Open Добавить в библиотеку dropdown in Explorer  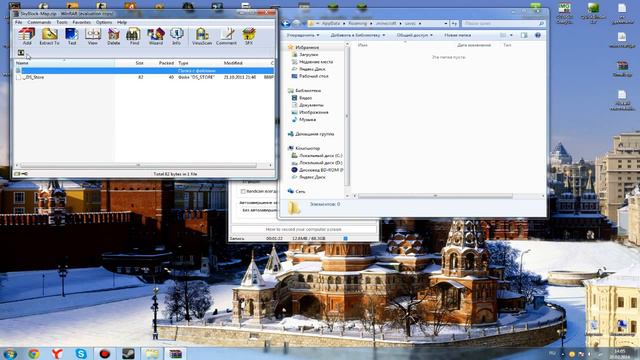point(358,36)
